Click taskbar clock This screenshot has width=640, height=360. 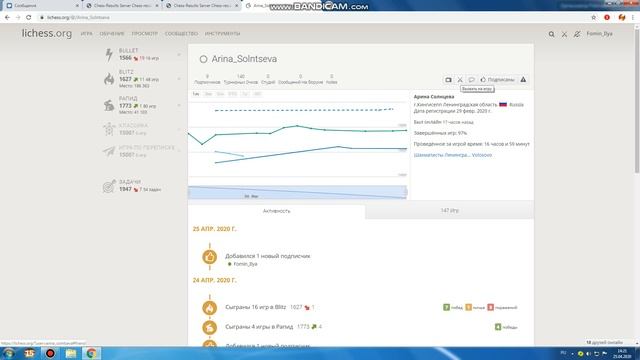(x=622, y=353)
